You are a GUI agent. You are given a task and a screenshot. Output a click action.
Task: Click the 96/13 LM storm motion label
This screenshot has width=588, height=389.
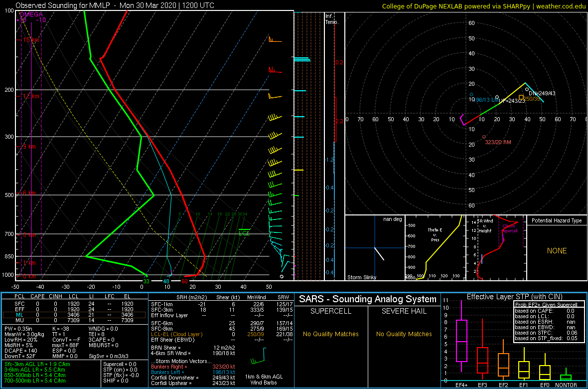pos(487,100)
